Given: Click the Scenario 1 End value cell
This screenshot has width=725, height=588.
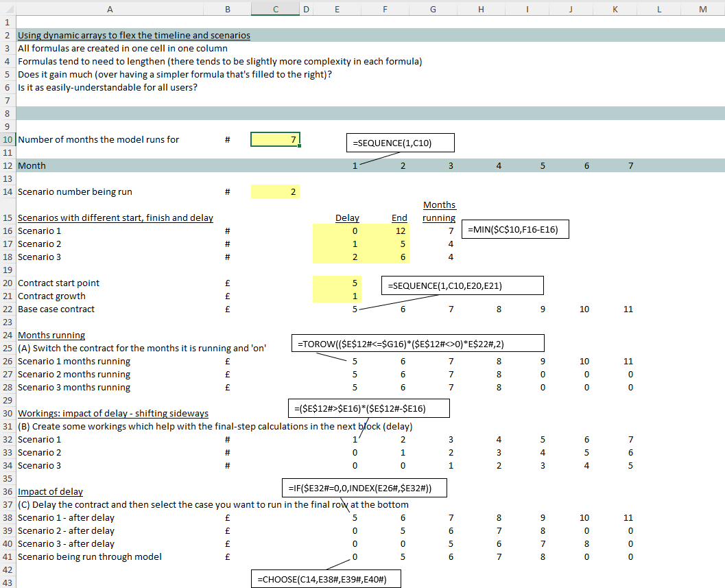Looking at the screenshot, I should coord(385,231).
